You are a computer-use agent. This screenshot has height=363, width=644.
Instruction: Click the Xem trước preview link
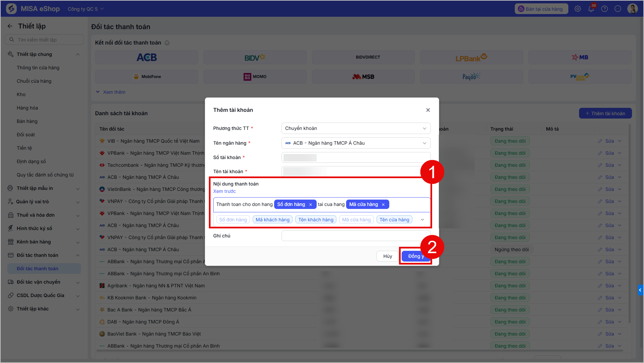(225, 191)
